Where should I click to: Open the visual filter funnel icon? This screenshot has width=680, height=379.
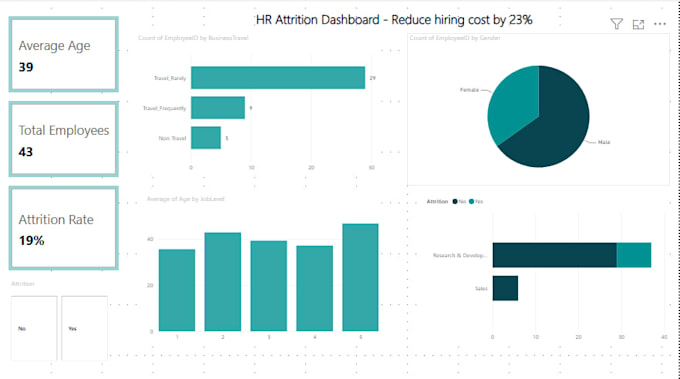(x=616, y=24)
